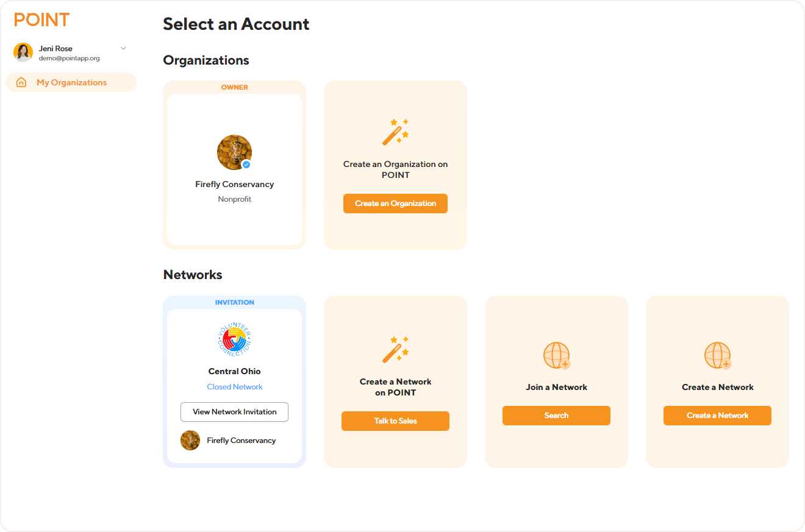The image size is (805, 532).
Task: Expand the dropdown next to Jeni Rose
Action: coord(123,48)
